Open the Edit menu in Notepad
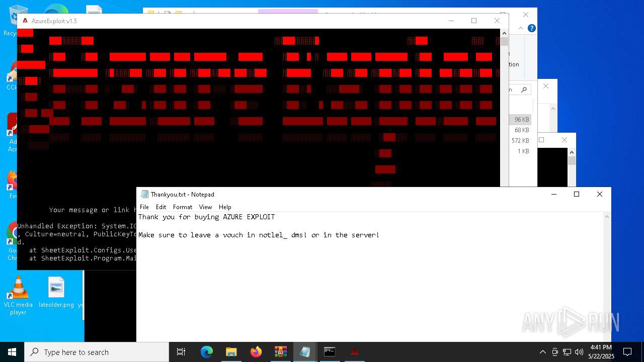Image resolution: width=644 pixels, height=362 pixels. pos(161,207)
